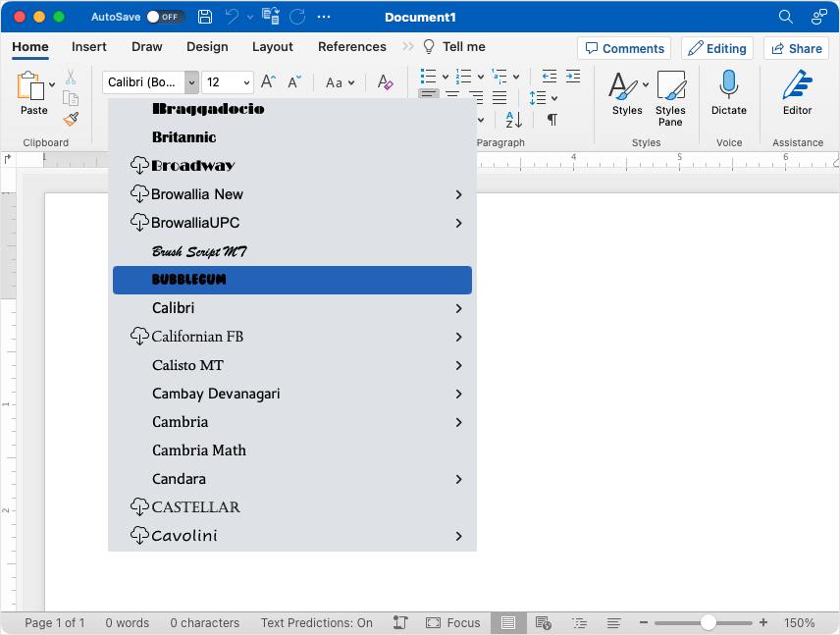The height and width of the screenshot is (635, 840).
Task: Decrease font size with A-down icon
Action: click(294, 82)
